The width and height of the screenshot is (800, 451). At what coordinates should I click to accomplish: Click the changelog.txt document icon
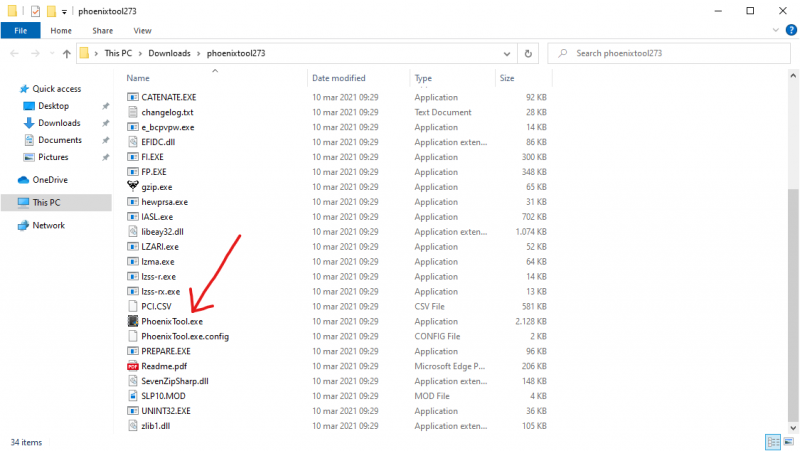click(133, 112)
